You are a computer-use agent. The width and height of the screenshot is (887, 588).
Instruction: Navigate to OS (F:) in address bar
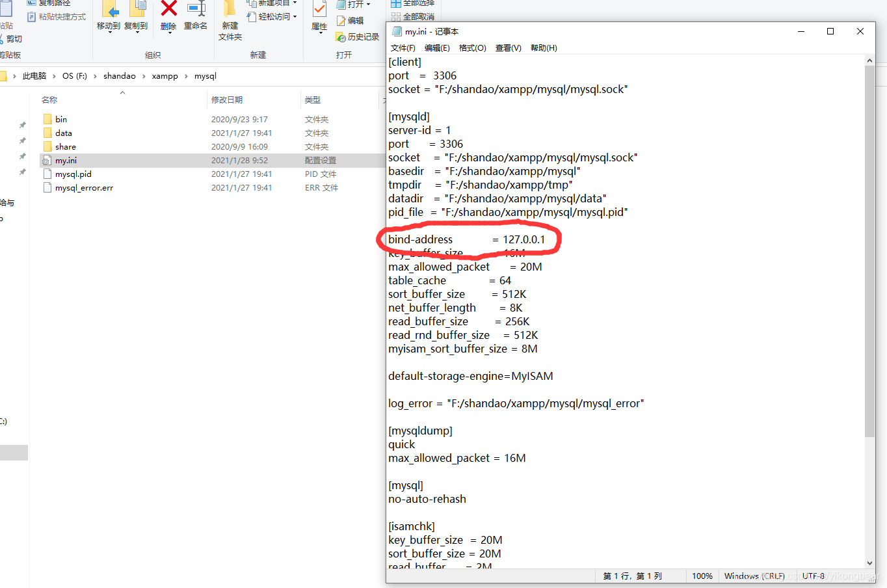coord(75,76)
